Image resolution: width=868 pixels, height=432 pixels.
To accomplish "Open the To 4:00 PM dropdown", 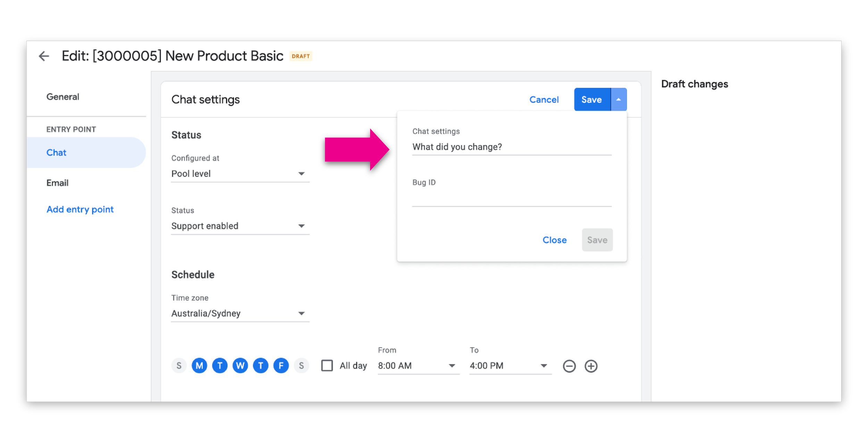I will point(510,366).
